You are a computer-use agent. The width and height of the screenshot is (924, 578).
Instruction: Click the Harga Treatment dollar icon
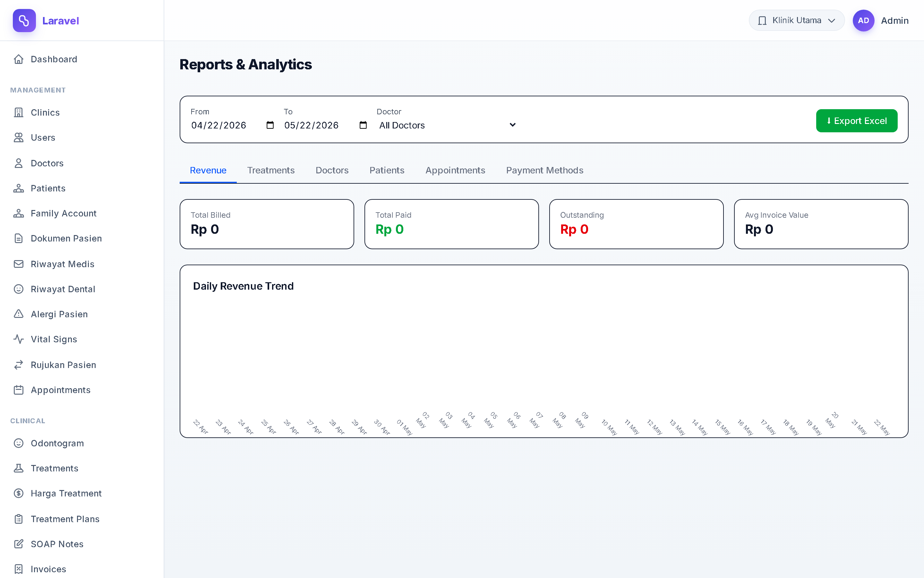[19, 494]
